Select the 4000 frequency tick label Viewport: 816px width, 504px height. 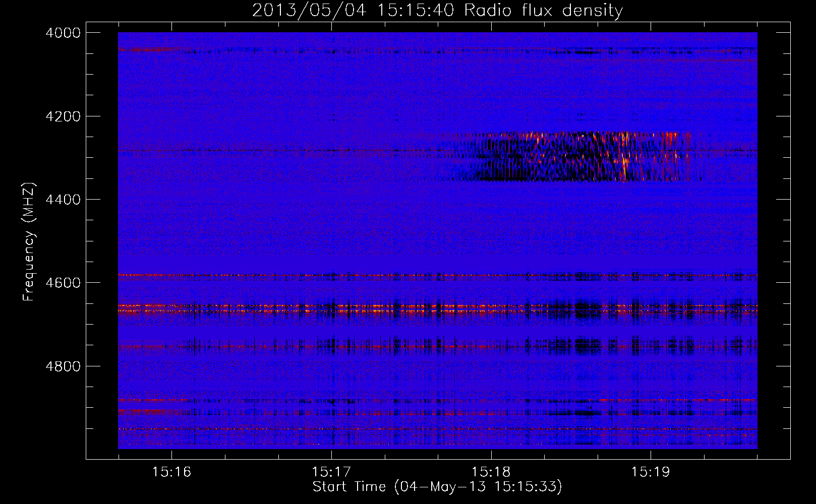tap(63, 33)
